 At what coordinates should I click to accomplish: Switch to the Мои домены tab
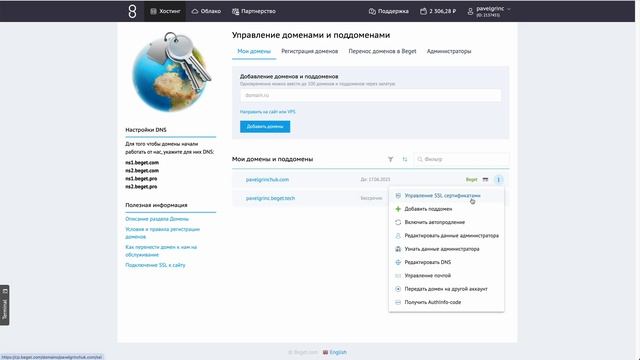254,51
